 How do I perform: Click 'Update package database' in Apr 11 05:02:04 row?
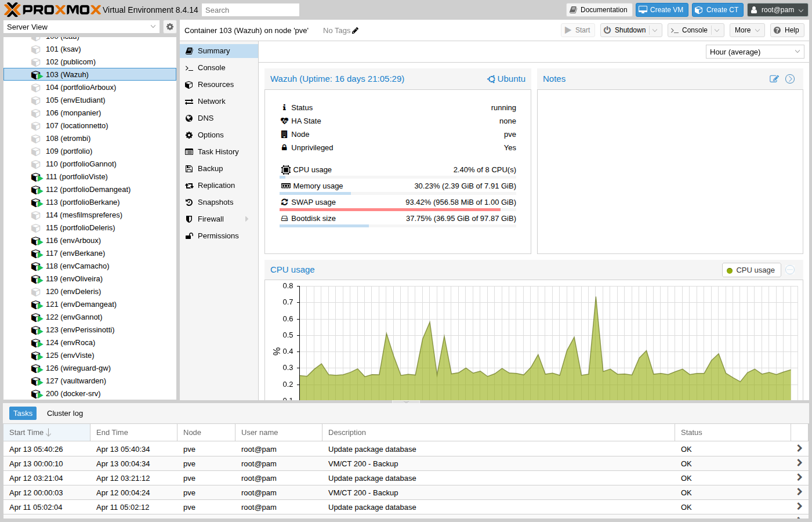pyautogui.click(x=372, y=507)
